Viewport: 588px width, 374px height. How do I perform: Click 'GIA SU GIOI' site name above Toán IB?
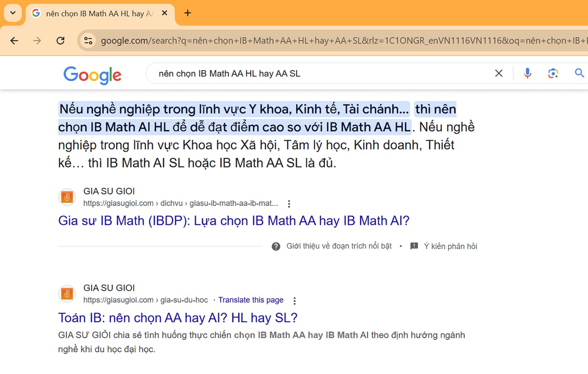(x=109, y=288)
